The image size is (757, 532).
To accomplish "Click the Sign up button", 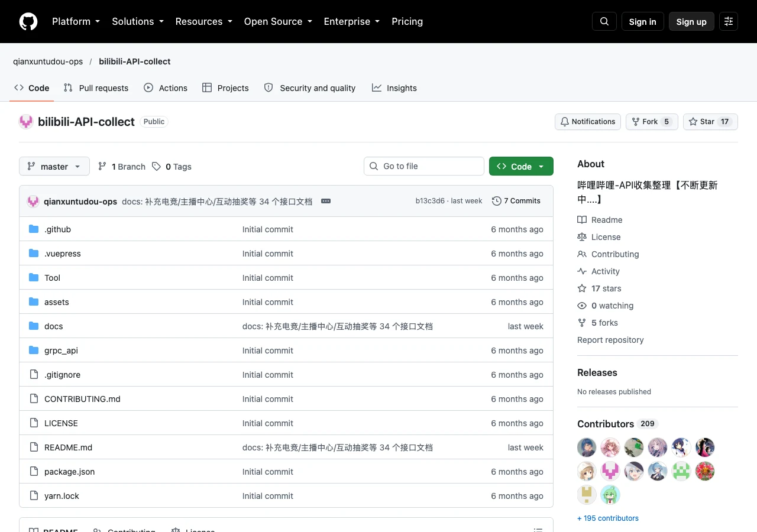I will point(691,21).
